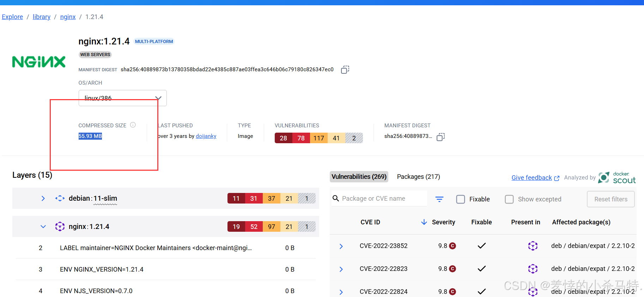The width and height of the screenshot is (644, 297).
Task: Go to nginx breadcrumb
Action: pyautogui.click(x=68, y=17)
